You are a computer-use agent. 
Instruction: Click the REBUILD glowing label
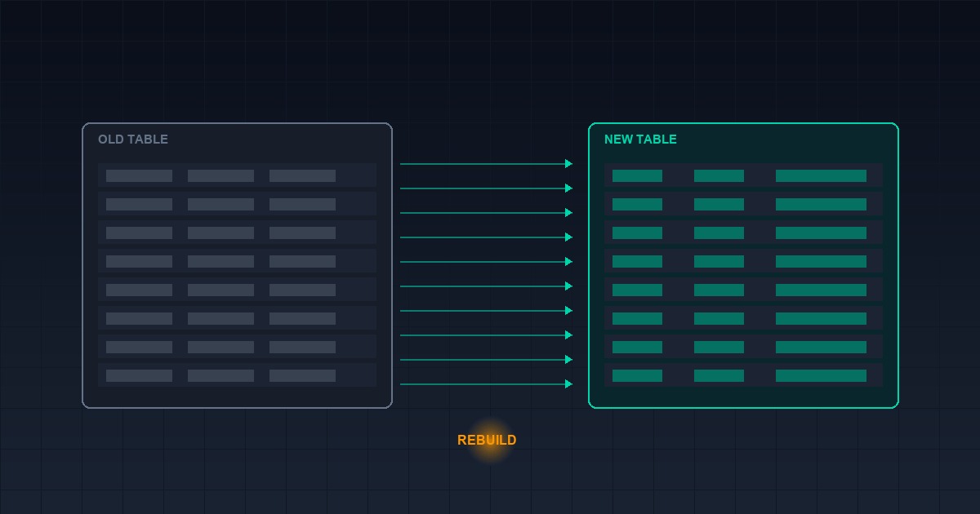pos(487,440)
